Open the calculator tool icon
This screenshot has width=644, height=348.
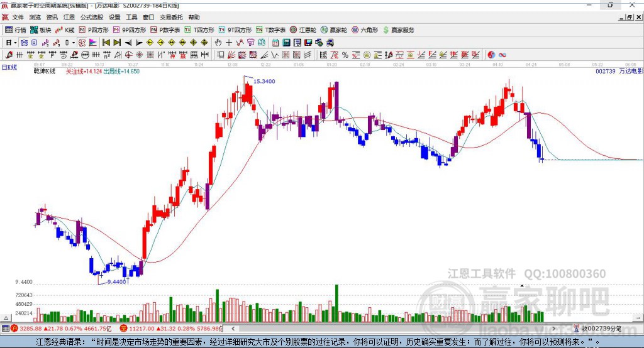point(286,43)
